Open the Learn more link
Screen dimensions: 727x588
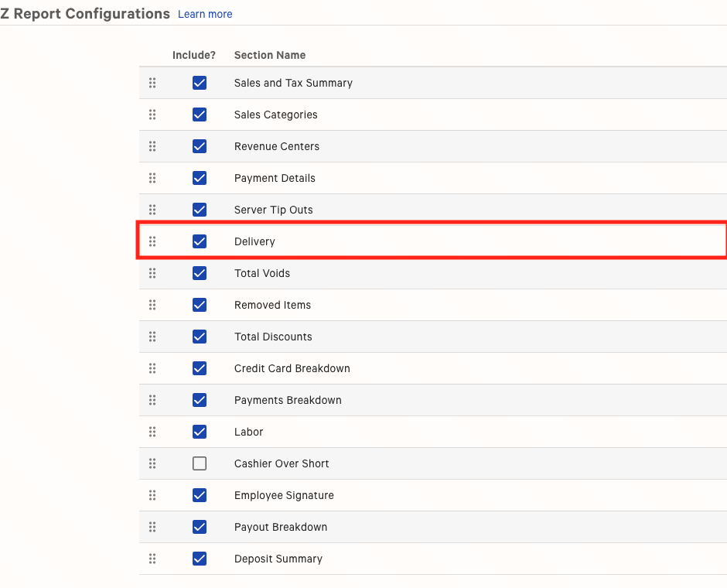tap(205, 14)
